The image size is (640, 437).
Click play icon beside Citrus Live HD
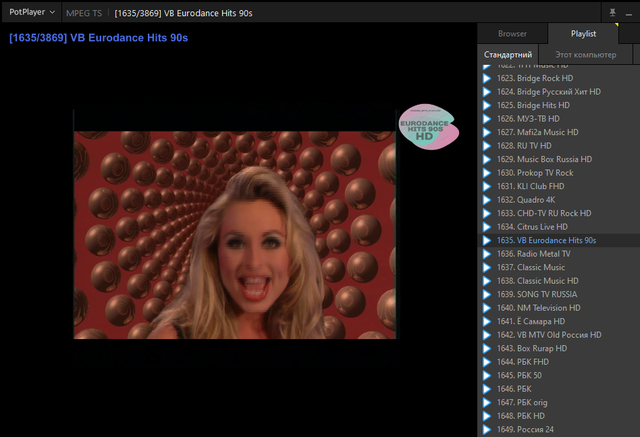[x=487, y=227]
